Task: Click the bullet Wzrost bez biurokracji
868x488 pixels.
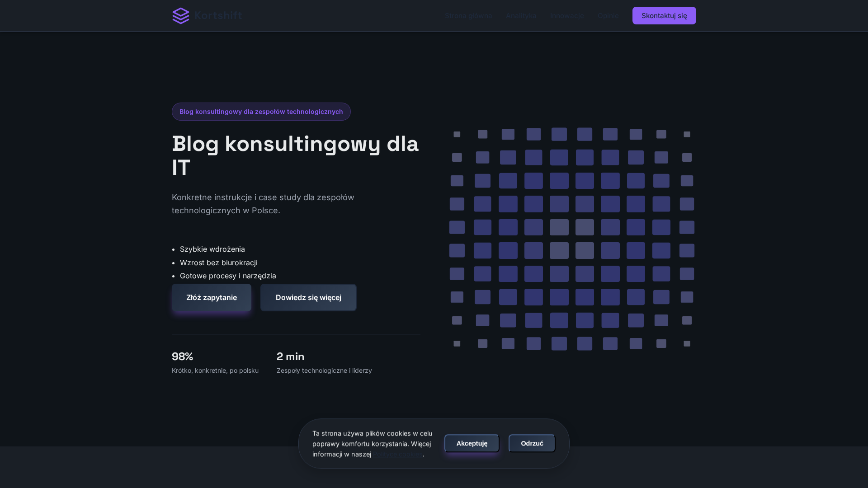Action: (x=219, y=263)
